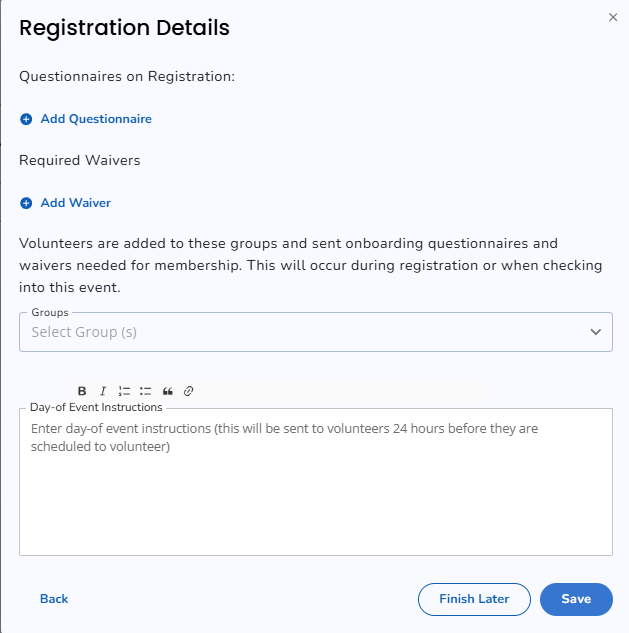Screen dimensions: 629x633
Task: Insert a hyperlink using the link icon
Action: [189, 391]
